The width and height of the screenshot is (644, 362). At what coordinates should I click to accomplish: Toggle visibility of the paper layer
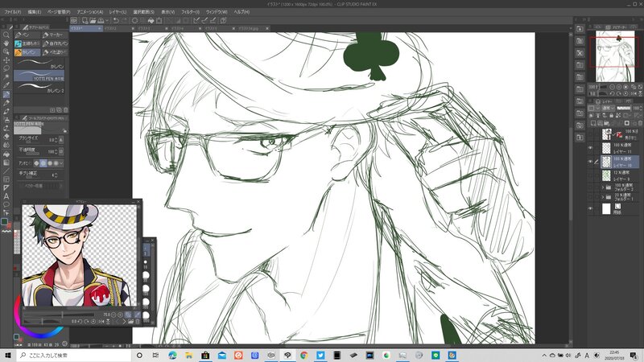click(590, 209)
